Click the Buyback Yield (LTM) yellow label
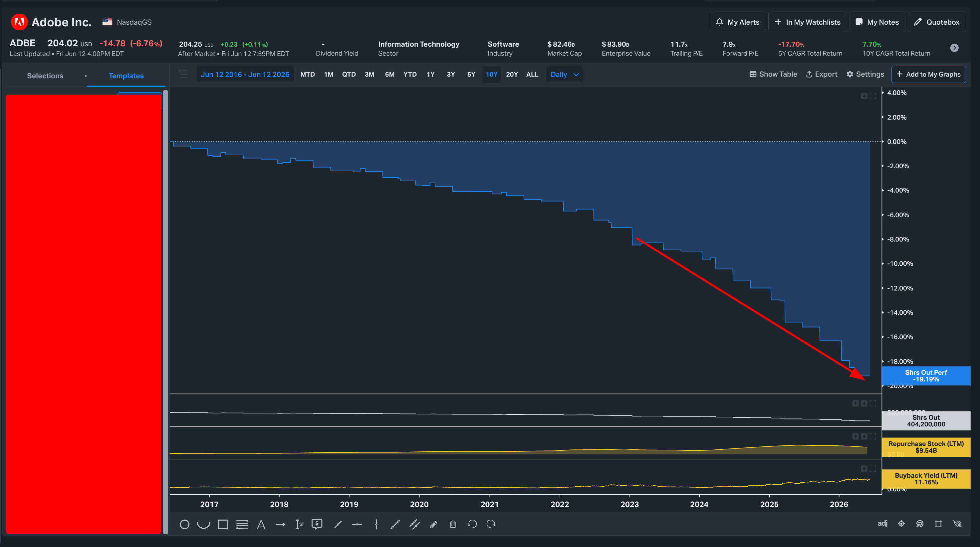The width and height of the screenshot is (980, 547). (926, 479)
